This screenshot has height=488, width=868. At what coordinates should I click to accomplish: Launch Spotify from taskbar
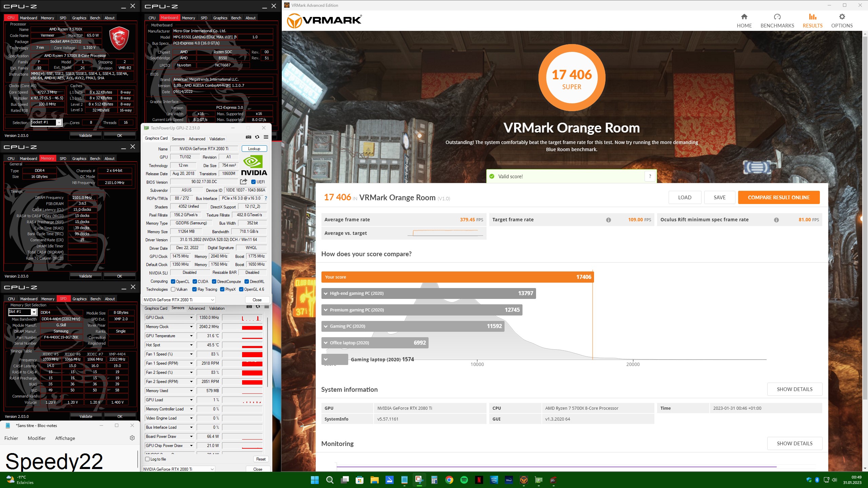464,480
